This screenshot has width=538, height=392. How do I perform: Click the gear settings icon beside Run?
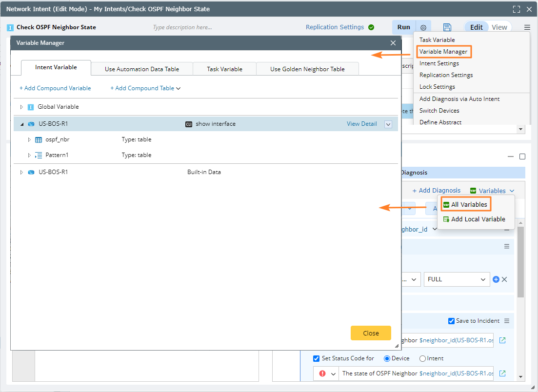[423, 27]
